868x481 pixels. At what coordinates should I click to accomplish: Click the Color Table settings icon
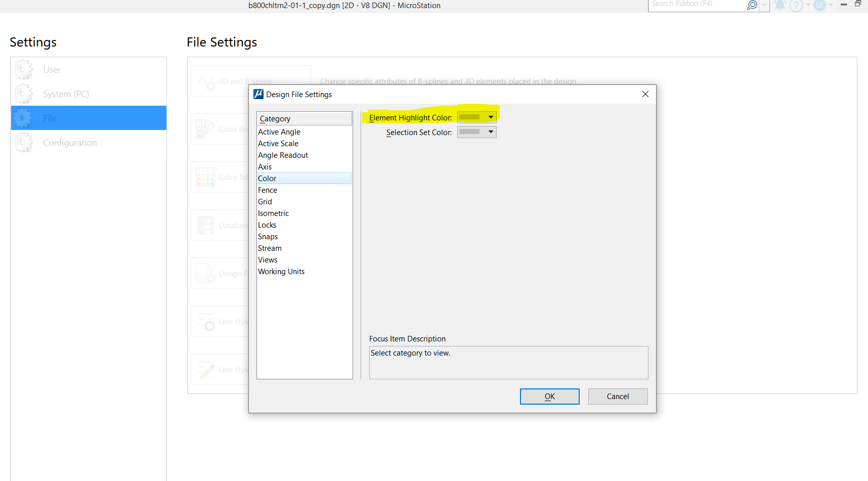point(205,177)
